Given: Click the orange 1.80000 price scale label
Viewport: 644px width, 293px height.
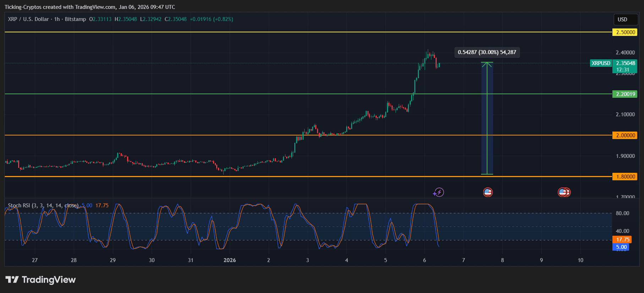Looking at the screenshot, I should 625,177.
